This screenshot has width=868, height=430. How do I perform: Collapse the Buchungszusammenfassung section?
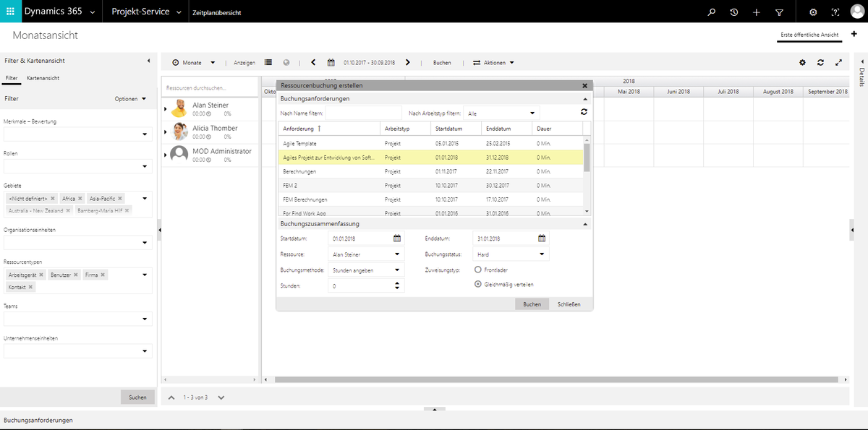(584, 224)
